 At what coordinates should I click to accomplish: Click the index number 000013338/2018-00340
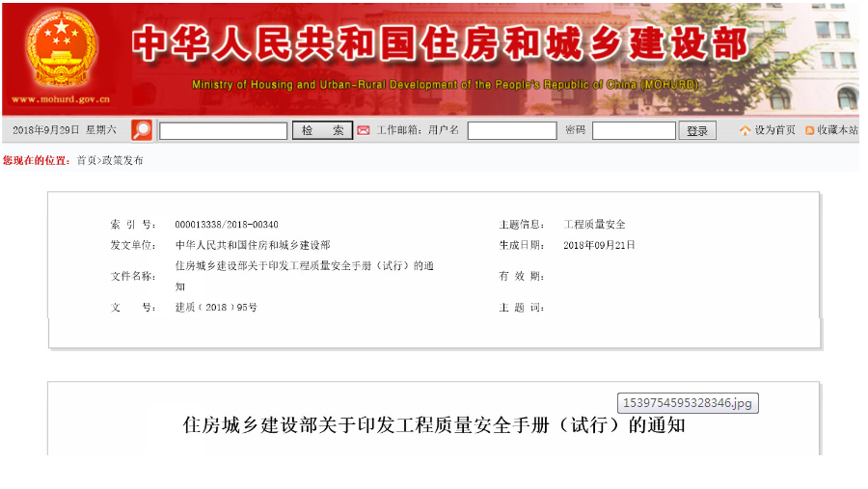tap(227, 225)
